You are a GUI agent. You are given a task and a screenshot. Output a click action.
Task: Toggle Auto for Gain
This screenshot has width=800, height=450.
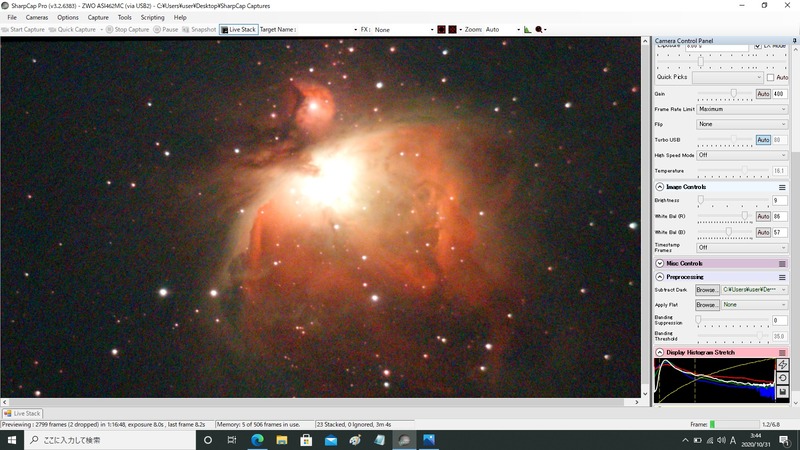coord(763,94)
